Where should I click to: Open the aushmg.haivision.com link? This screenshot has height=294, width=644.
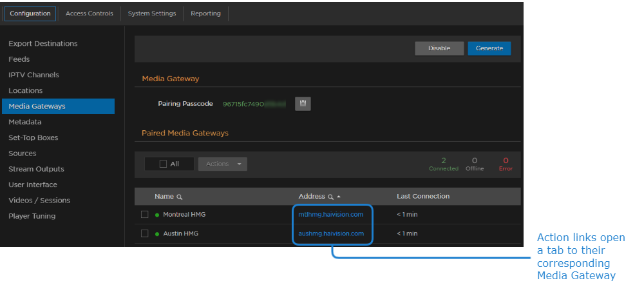[x=331, y=233]
